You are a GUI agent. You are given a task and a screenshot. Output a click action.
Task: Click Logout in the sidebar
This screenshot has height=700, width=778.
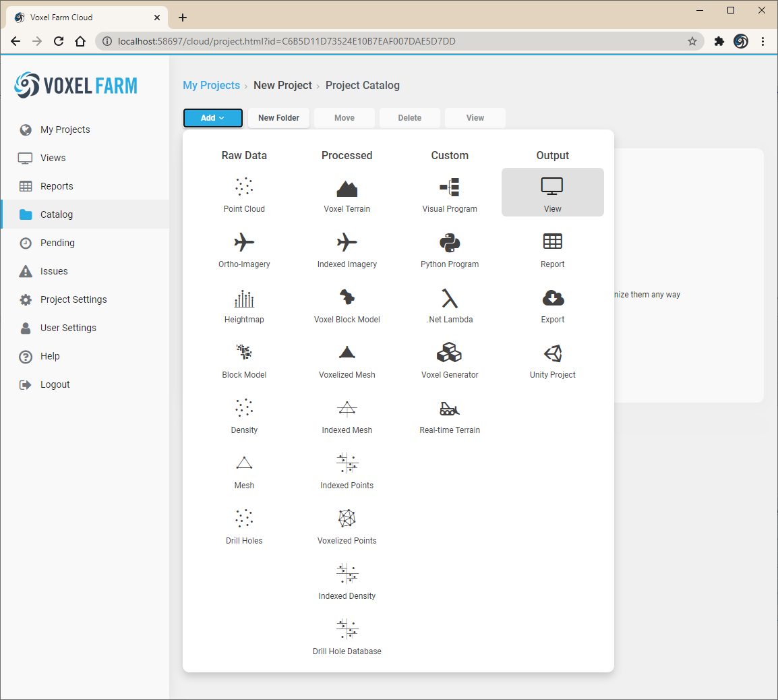(x=85, y=384)
